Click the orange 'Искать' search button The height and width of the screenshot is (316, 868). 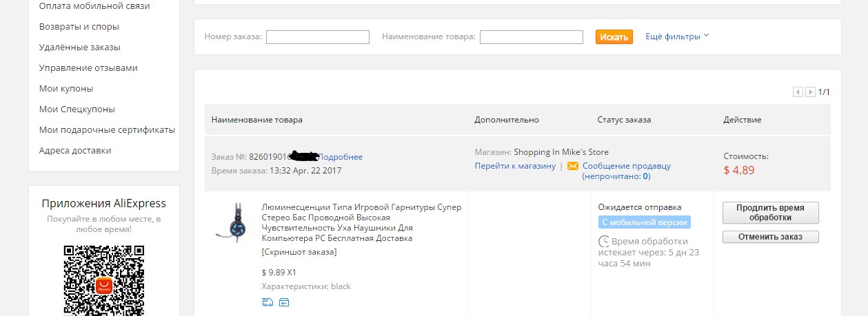point(614,36)
